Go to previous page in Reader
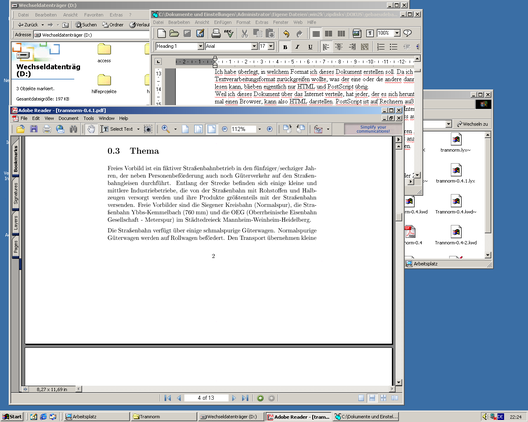The image size is (528, 422). [x=179, y=398]
